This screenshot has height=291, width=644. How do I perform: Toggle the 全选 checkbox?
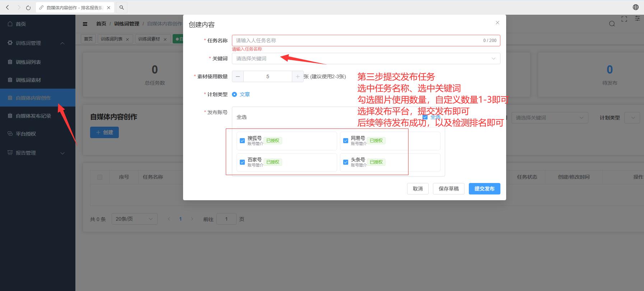point(425,117)
